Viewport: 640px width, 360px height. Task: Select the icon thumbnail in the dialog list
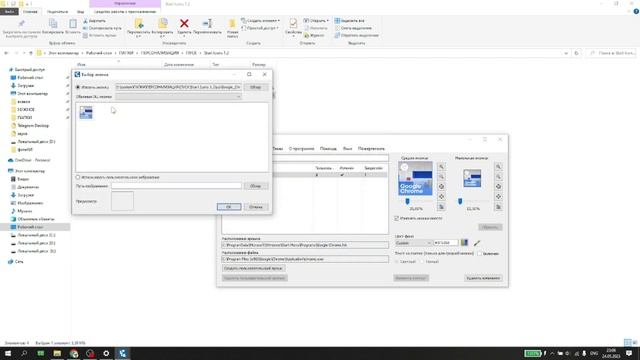[86, 113]
